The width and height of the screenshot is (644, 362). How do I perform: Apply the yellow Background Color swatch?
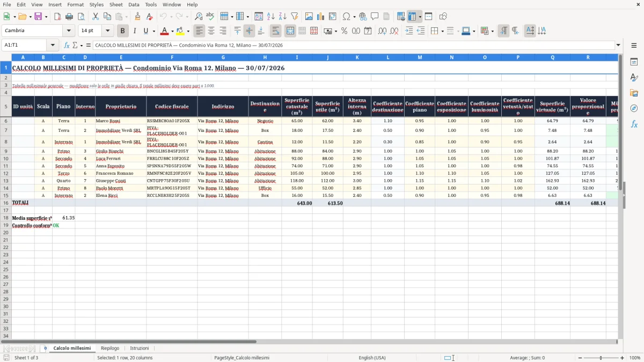click(x=181, y=31)
